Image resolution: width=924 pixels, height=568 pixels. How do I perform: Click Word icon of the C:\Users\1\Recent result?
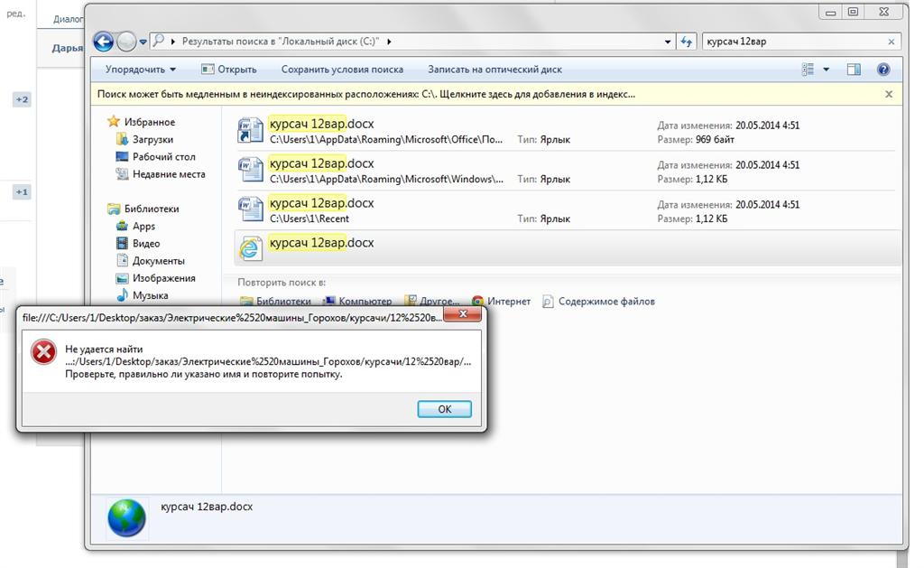tap(251, 210)
